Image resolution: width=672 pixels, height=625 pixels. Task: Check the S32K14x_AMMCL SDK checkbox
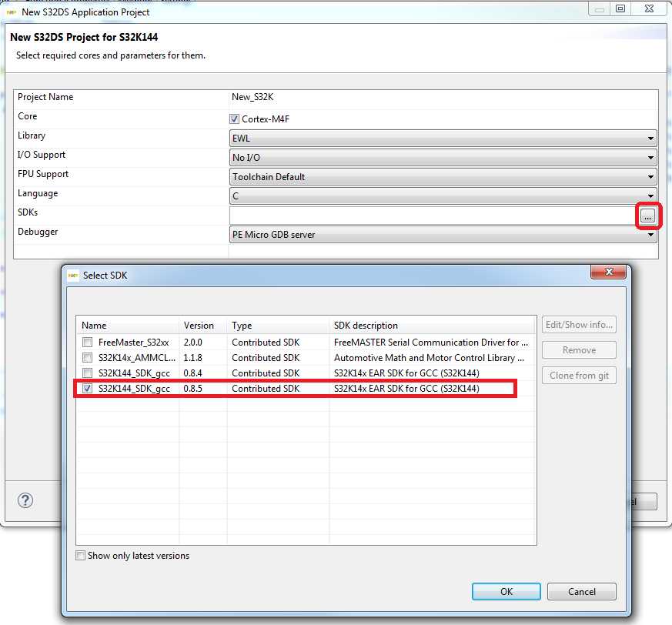(88, 357)
